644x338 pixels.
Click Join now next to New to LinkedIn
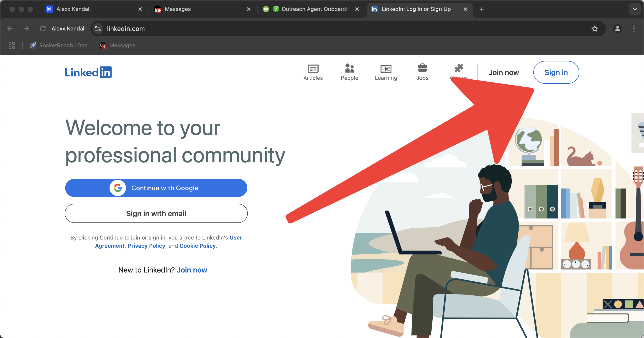click(192, 270)
